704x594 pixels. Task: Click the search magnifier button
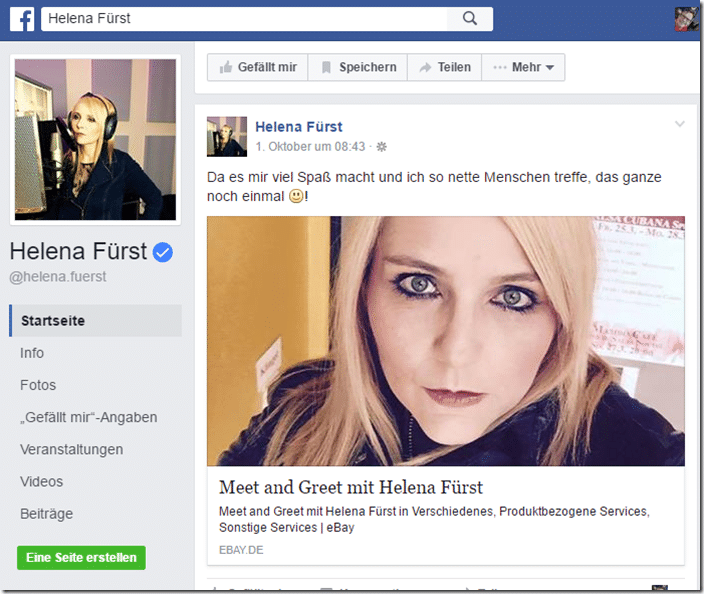coord(470,19)
